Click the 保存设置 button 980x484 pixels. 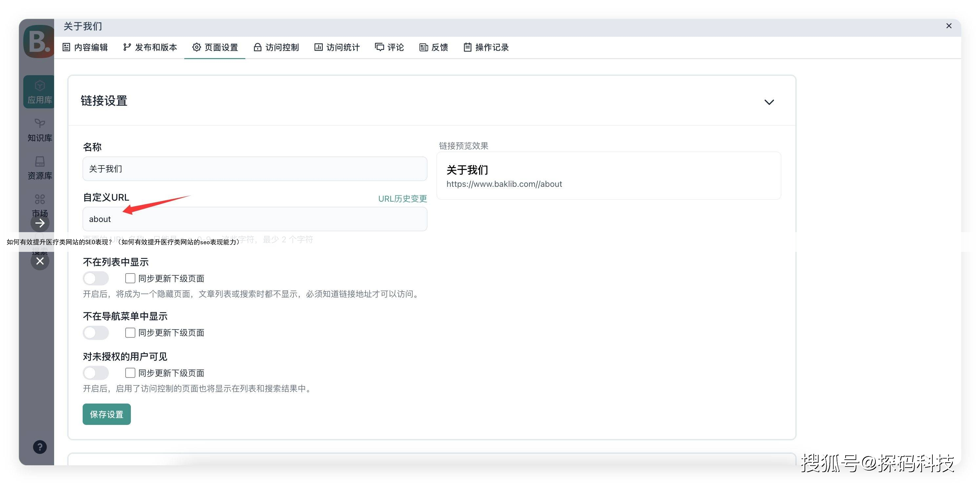(x=107, y=414)
